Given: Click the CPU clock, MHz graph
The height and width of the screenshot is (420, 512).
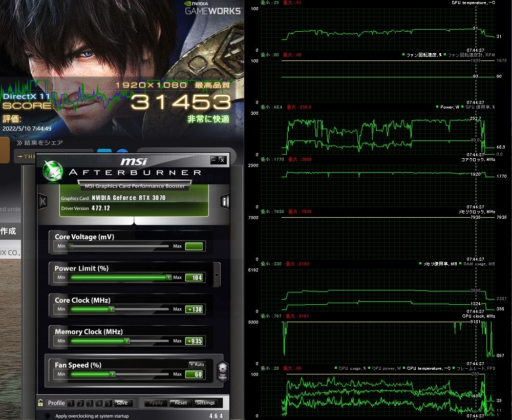Looking at the screenshot, I should click(x=379, y=343).
